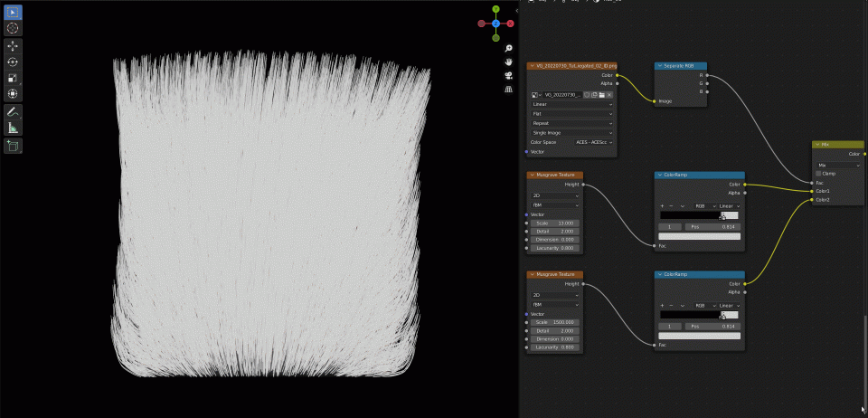Click the stop color swatch in ColorRamp feeding Color2
The width and height of the screenshot is (868, 418).
[x=700, y=336]
